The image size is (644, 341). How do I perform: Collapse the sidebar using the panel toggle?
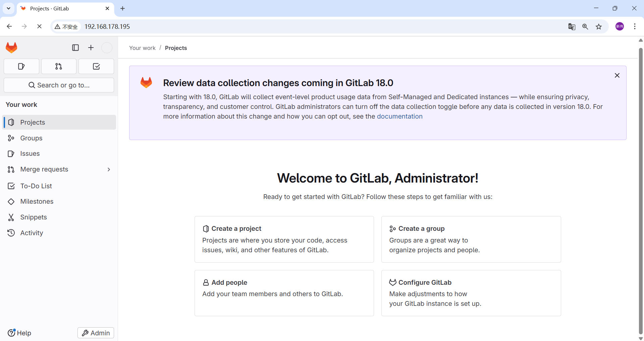[x=75, y=48]
